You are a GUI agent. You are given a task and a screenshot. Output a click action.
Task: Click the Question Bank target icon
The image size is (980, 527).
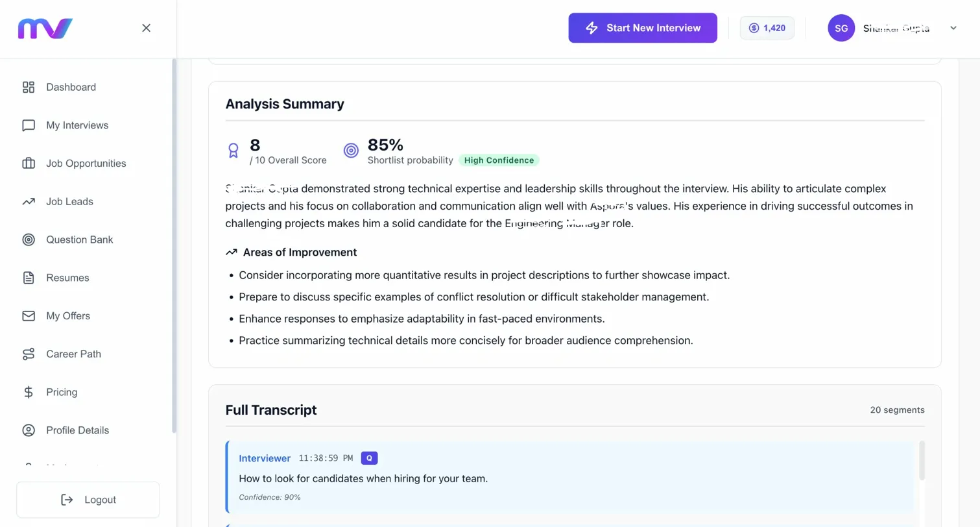click(x=29, y=239)
